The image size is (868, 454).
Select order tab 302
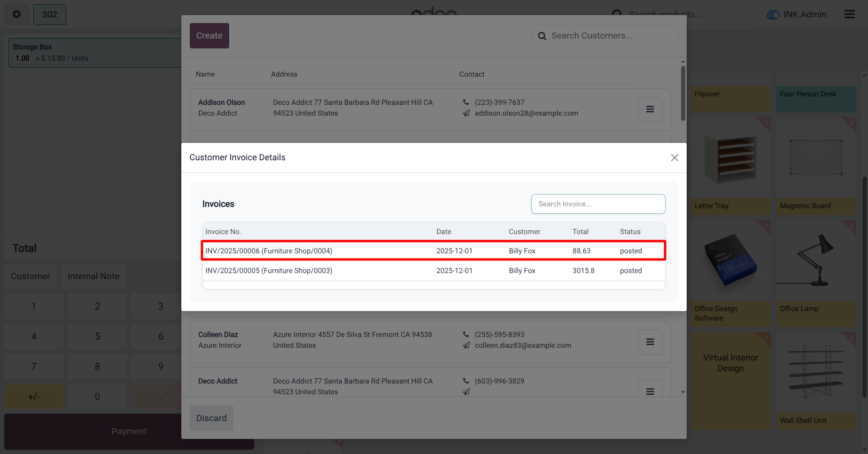click(x=50, y=15)
